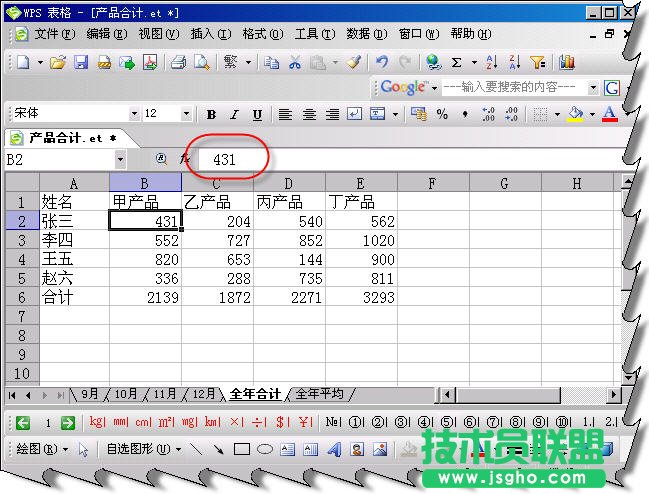Decrease decimal places

(512, 114)
